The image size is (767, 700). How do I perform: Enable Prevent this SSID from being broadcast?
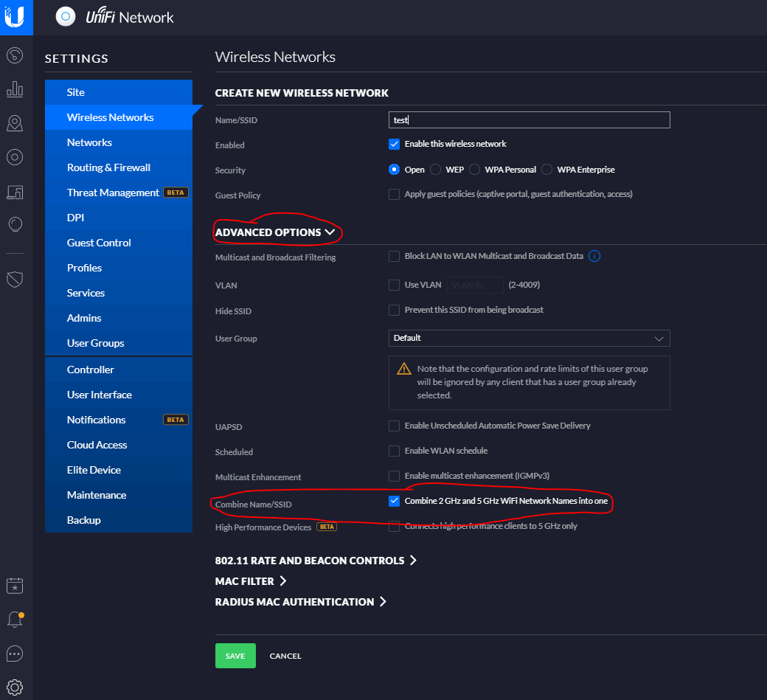[x=395, y=310]
